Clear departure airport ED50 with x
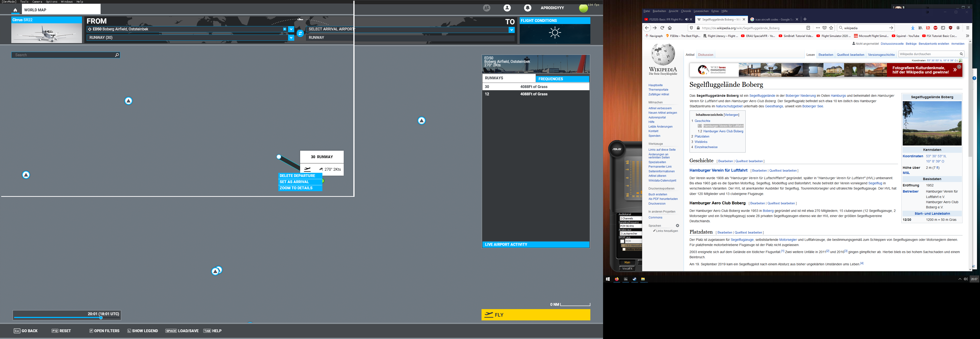 tap(285, 29)
